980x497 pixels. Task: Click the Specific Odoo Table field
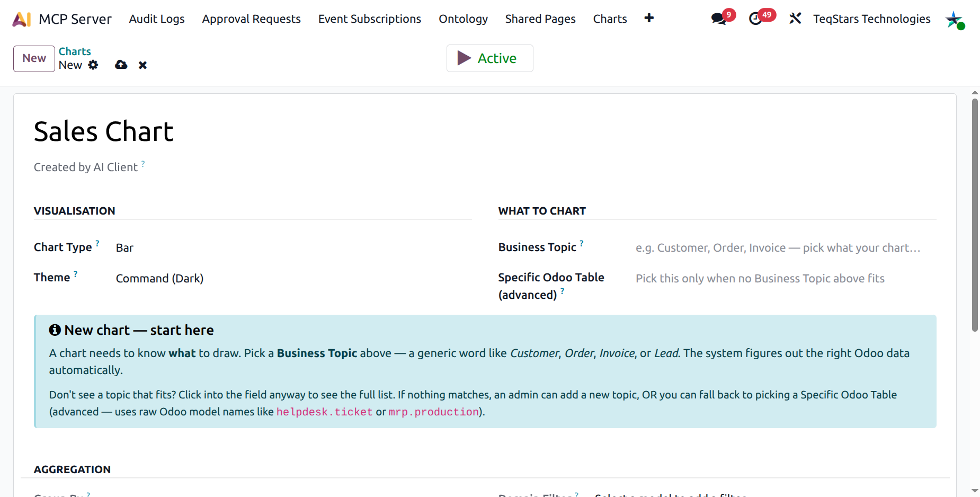click(786, 279)
